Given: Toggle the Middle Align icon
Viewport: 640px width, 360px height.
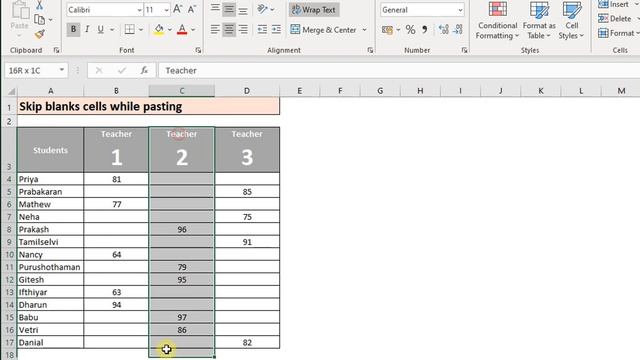Looking at the screenshot, I should tap(229, 9).
